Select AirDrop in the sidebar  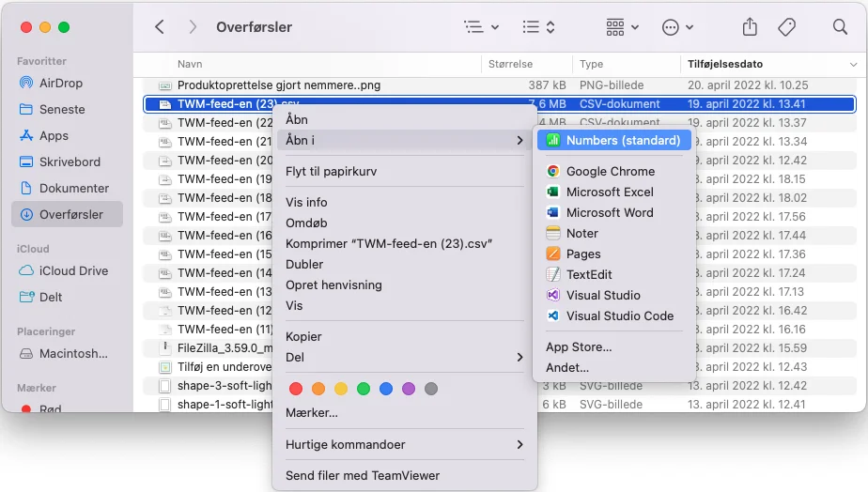coord(67,83)
